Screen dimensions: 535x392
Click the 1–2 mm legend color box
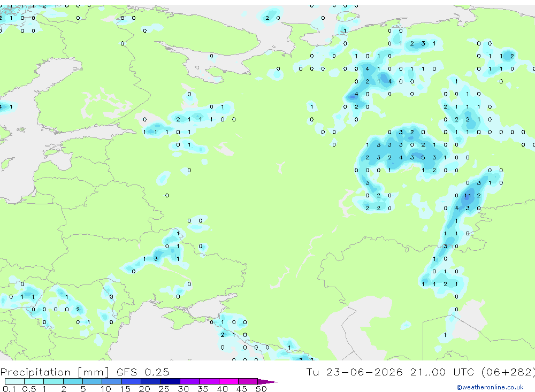click(x=53, y=381)
